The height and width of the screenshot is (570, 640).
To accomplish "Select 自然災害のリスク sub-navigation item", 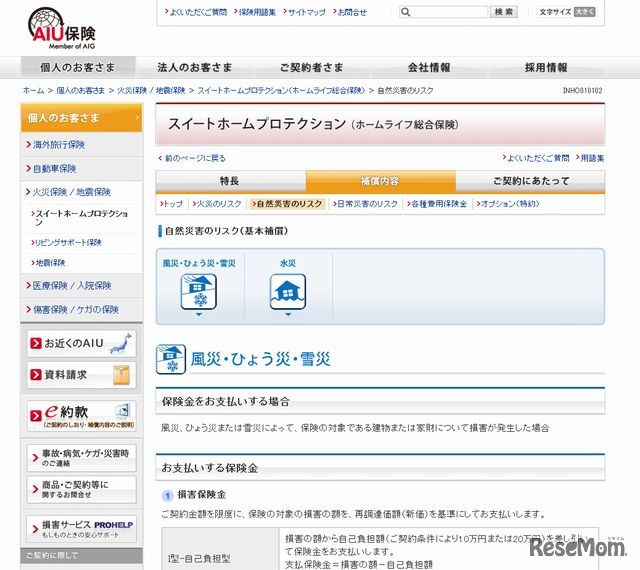I will tap(287, 204).
